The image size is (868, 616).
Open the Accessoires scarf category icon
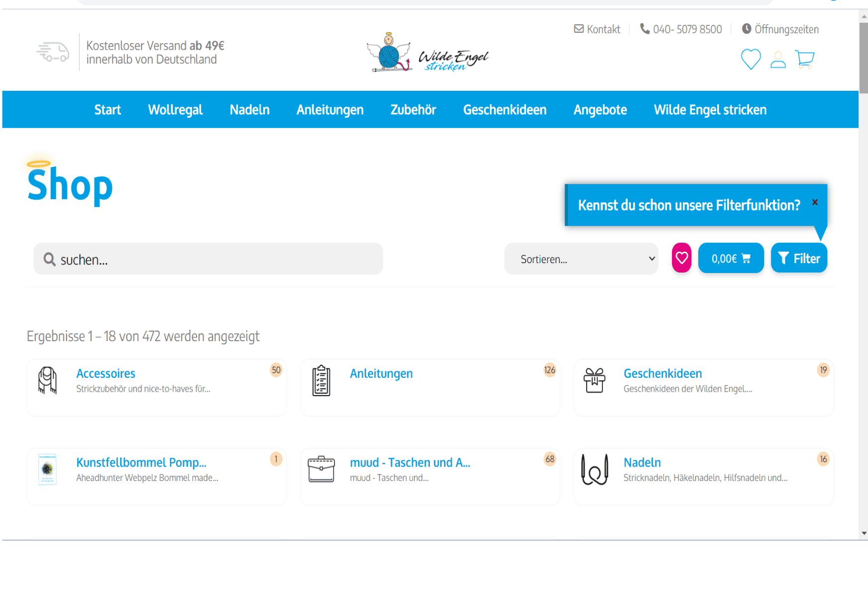48,381
